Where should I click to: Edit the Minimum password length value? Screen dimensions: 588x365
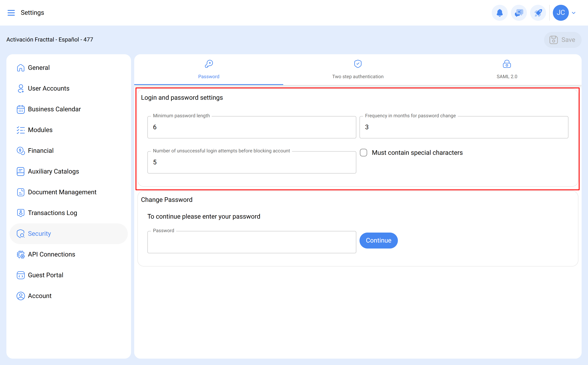click(x=251, y=127)
